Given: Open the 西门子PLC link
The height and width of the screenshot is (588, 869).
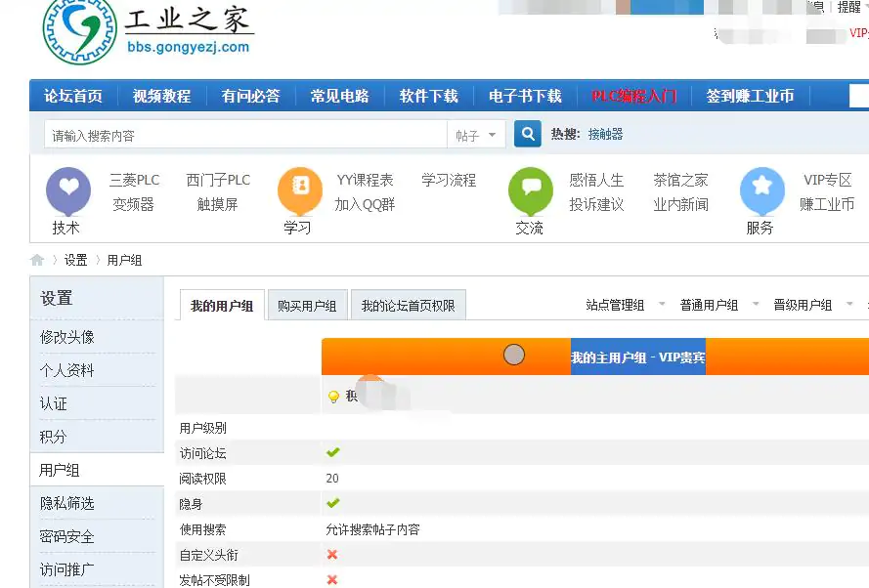Looking at the screenshot, I should click(218, 180).
